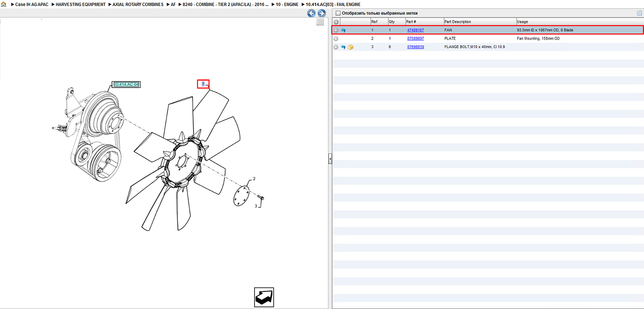The image size is (644, 309).
Task: Expand the FLANGE BOLT row plus icon
Action: (x=336, y=47)
